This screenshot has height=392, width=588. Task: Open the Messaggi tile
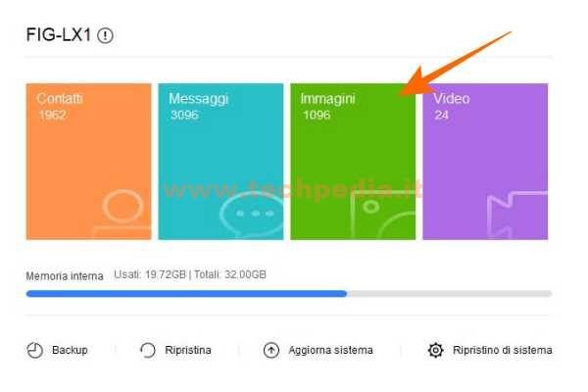click(220, 162)
